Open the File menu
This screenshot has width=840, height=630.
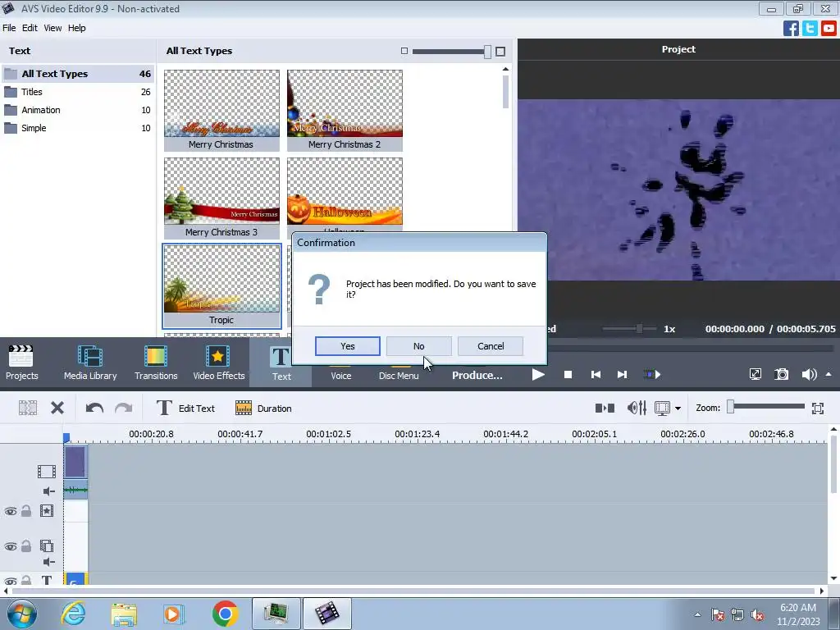point(9,28)
